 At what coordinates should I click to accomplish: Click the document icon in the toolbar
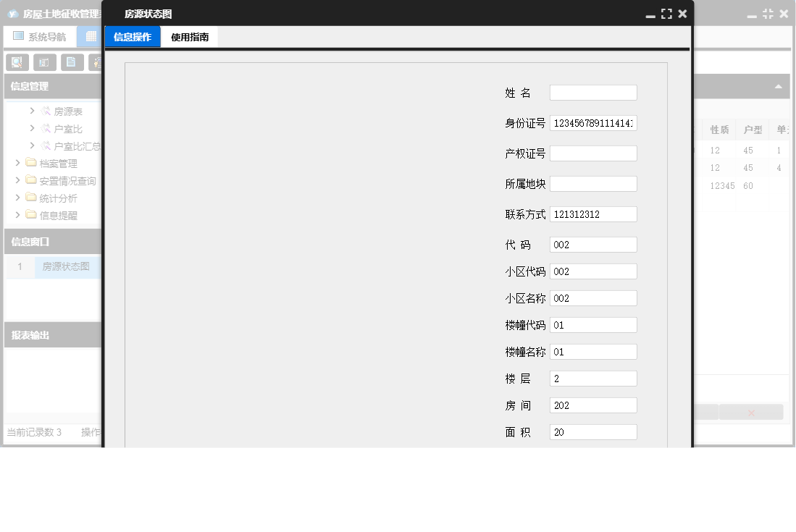[70, 62]
